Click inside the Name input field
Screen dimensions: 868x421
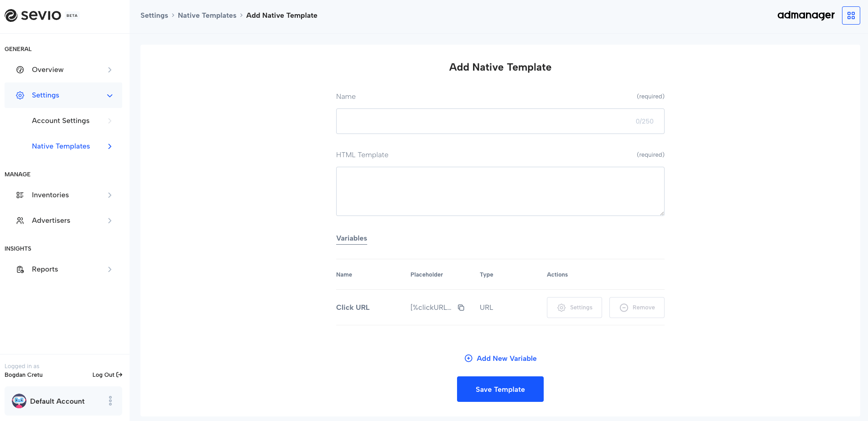(500, 121)
